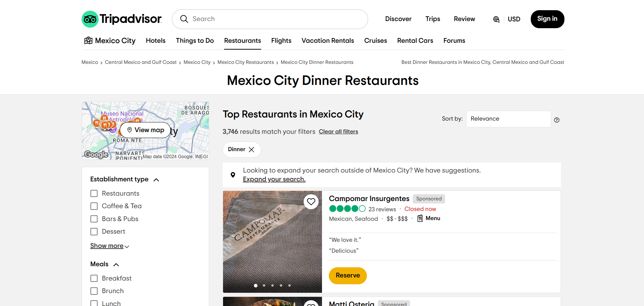Open the Vacation Rentals tab
The height and width of the screenshot is (306, 644).
click(328, 41)
